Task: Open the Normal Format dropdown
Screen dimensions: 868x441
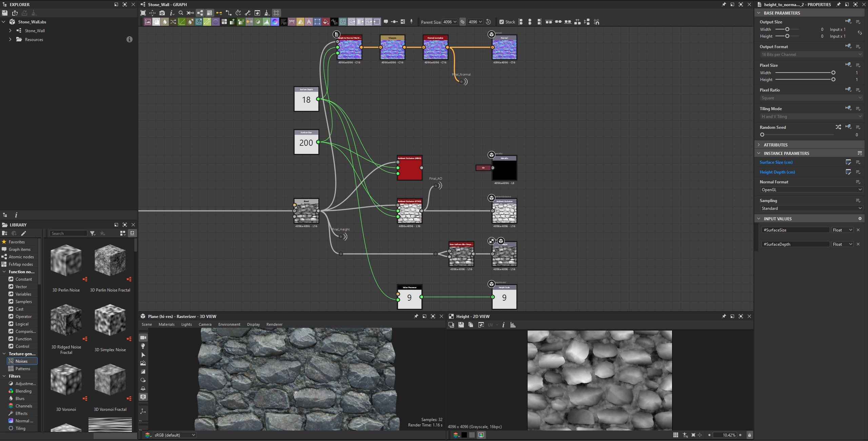Action: pyautogui.click(x=811, y=189)
